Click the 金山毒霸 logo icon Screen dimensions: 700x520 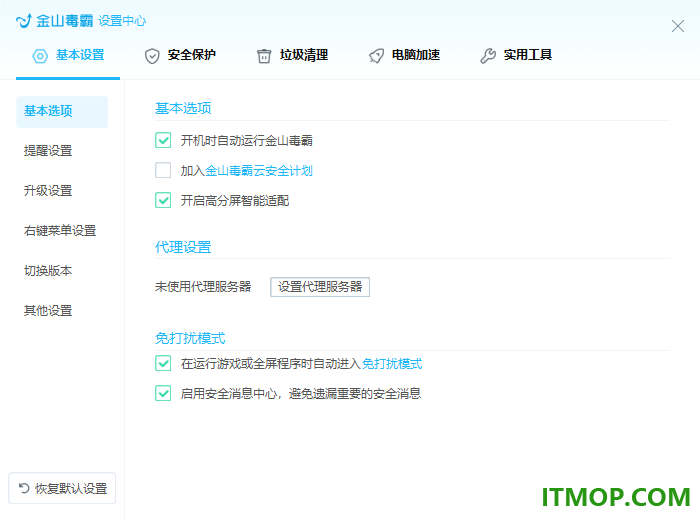[x=24, y=21]
